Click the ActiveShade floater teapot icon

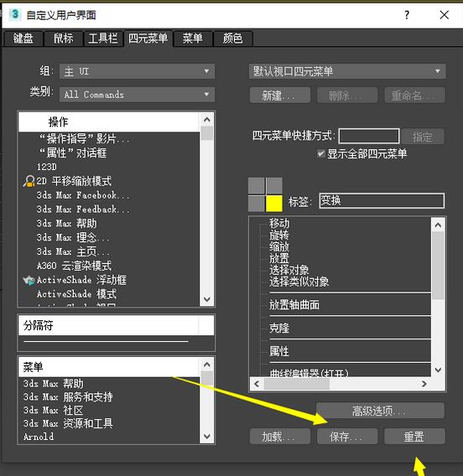(29, 280)
